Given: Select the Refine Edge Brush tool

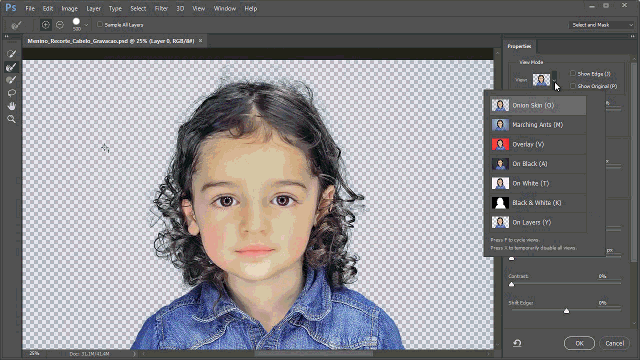Looking at the screenshot, I should pos(11,67).
